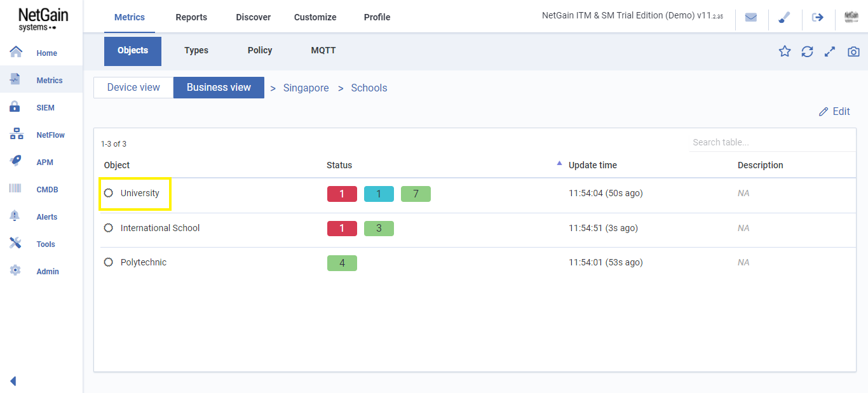This screenshot has height=393, width=868.
Task: Select the Polytechnic row circle
Action: (x=109, y=262)
